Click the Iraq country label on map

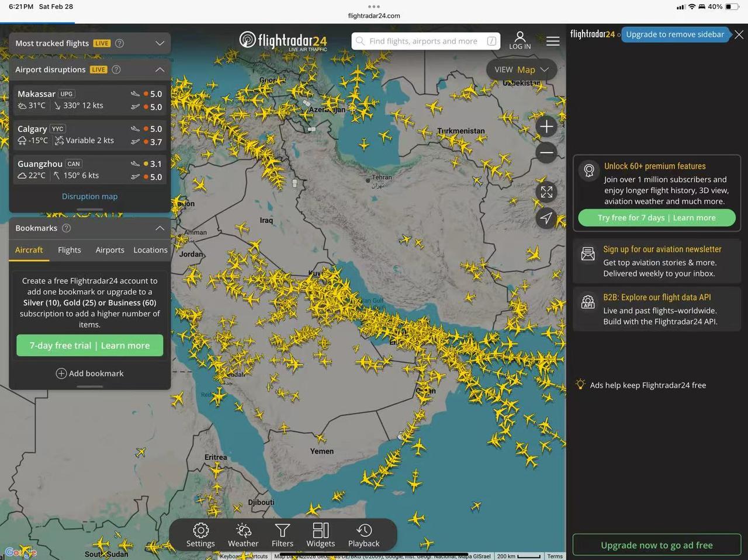(x=266, y=220)
